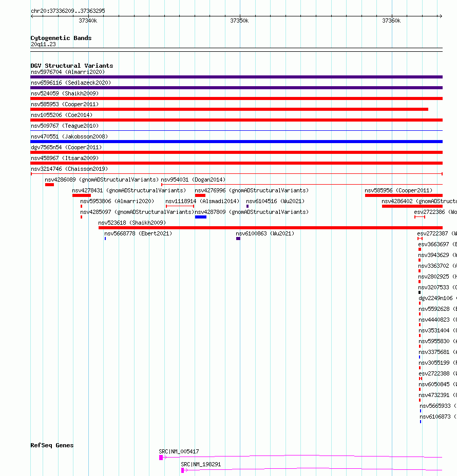Open nsv4285097 gnomAD variant label
This screenshot has height=476, width=457.
click(137, 212)
